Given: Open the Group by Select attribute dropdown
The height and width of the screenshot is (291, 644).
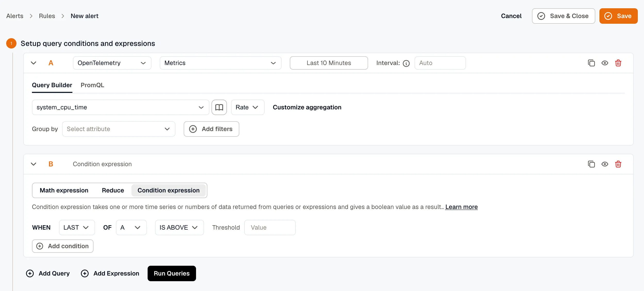Looking at the screenshot, I should pyautogui.click(x=119, y=129).
